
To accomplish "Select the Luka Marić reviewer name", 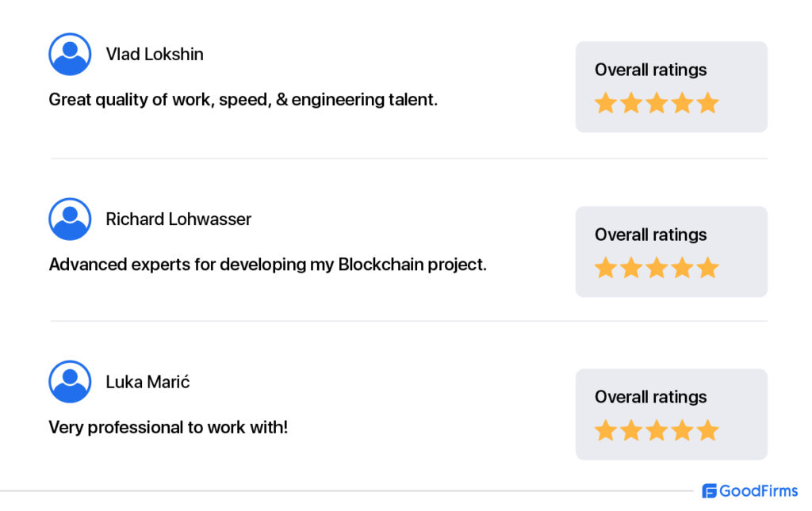I will pos(147,382).
